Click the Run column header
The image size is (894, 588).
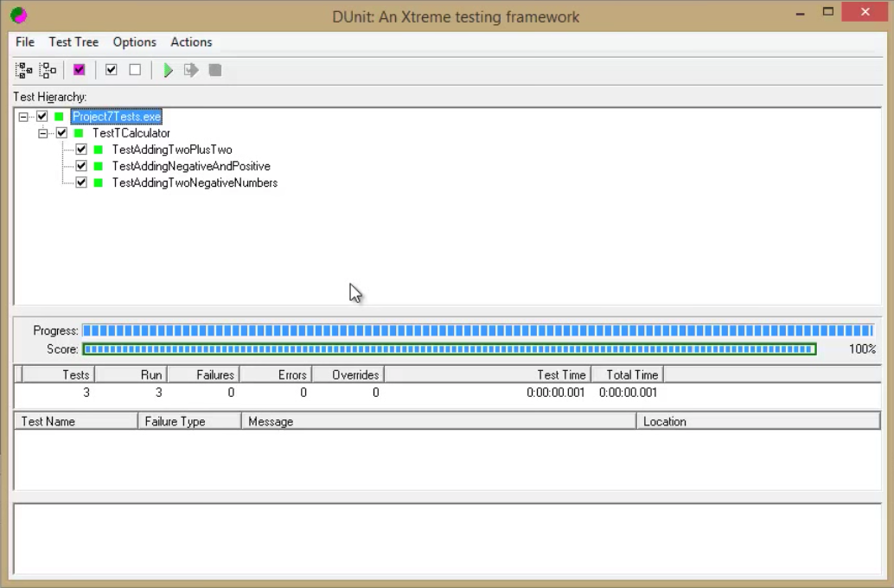coord(131,374)
